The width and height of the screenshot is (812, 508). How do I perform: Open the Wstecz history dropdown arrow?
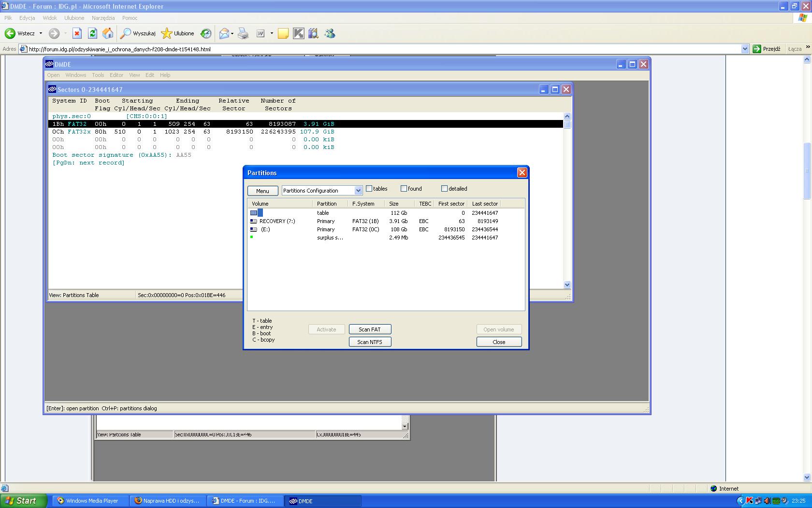(41, 33)
